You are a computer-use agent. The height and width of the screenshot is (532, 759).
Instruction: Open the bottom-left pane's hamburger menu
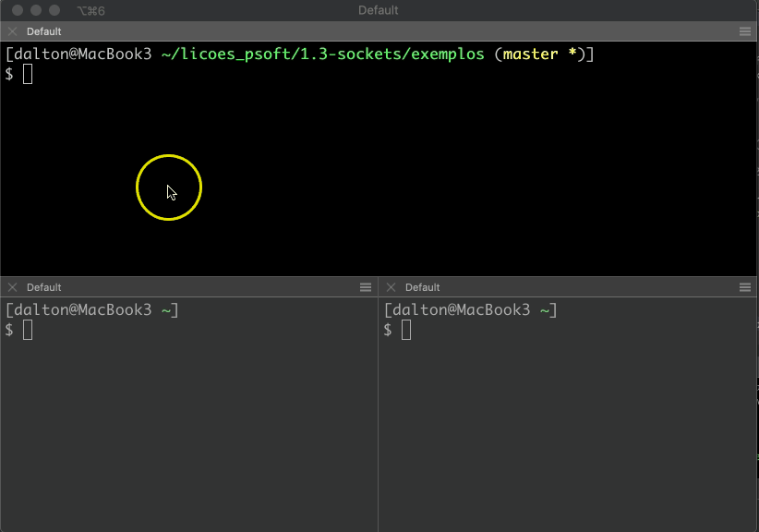[366, 287]
